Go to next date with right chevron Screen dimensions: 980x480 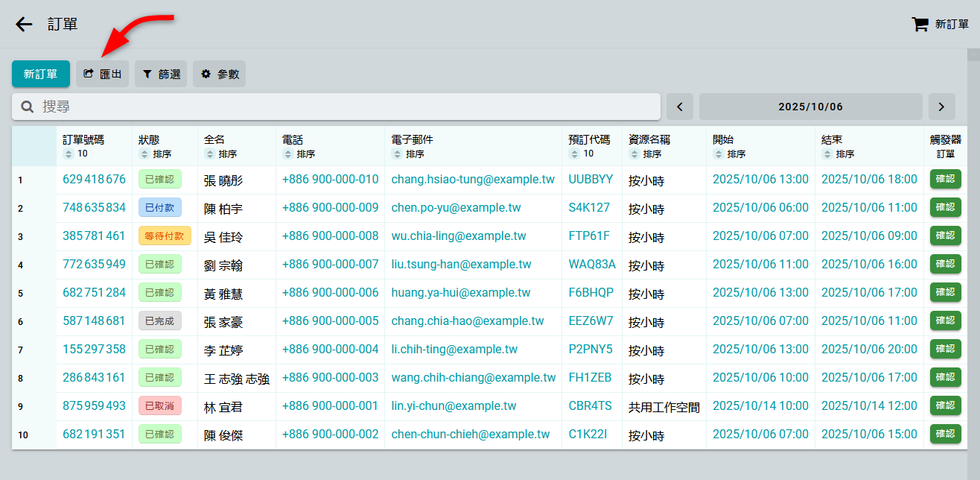tap(941, 107)
